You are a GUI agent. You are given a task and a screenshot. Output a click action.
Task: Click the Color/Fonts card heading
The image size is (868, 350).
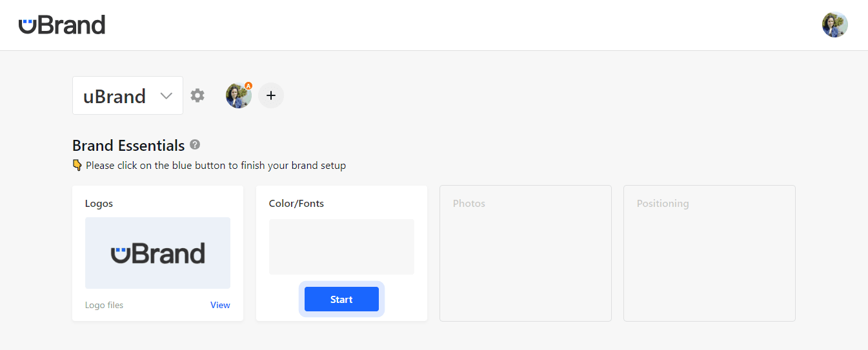(296, 203)
